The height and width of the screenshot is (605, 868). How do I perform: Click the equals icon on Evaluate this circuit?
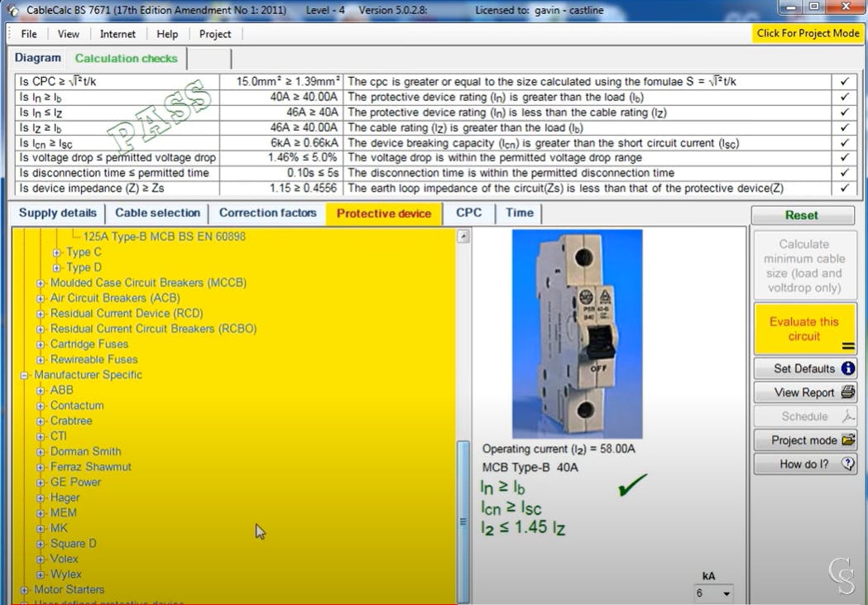[x=847, y=347]
